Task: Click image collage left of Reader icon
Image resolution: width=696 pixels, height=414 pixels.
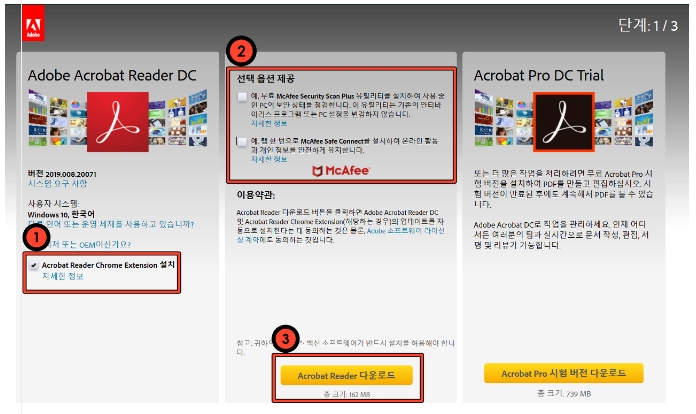Action: [x=57, y=118]
